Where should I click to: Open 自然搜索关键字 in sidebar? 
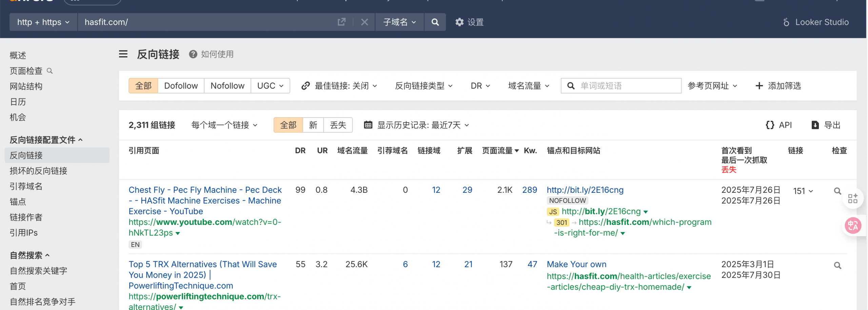point(38,271)
